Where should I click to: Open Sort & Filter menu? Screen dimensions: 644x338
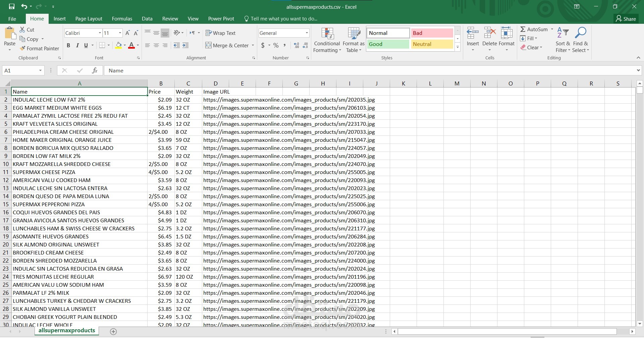(563, 40)
